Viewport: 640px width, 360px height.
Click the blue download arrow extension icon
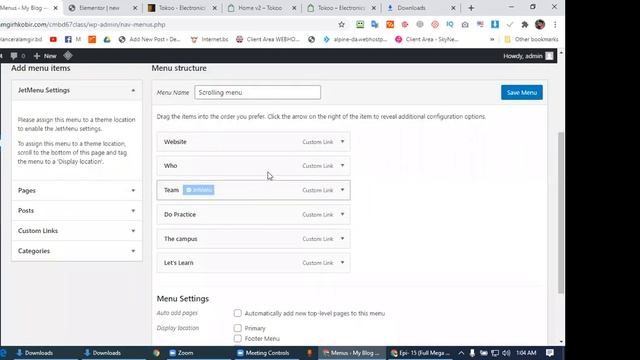(495, 24)
